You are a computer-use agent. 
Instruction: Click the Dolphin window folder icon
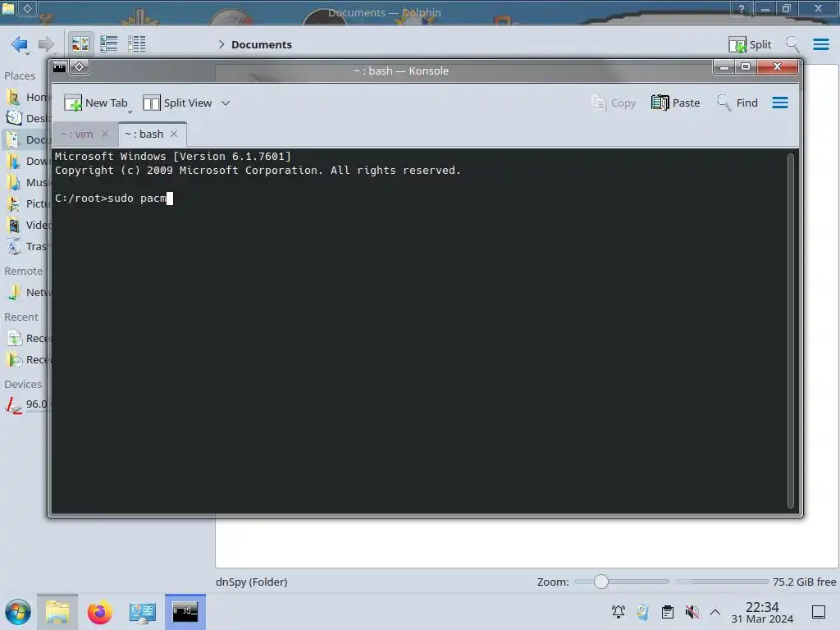pyautogui.click(x=8, y=8)
